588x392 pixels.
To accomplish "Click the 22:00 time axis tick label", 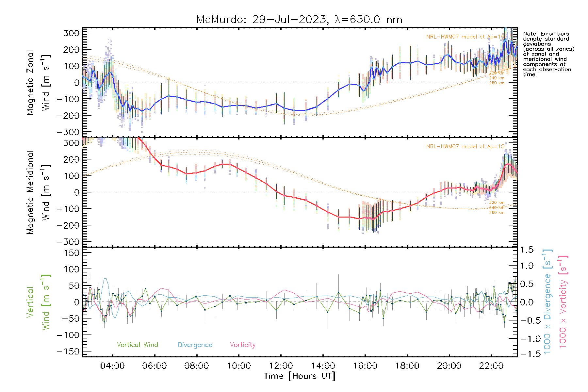I will (491, 366).
